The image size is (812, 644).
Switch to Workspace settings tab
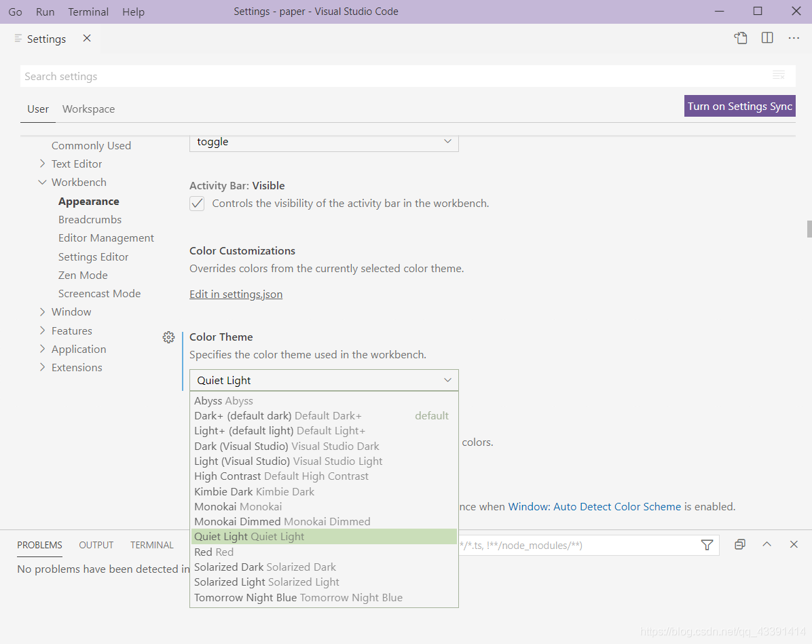(88, 109)
